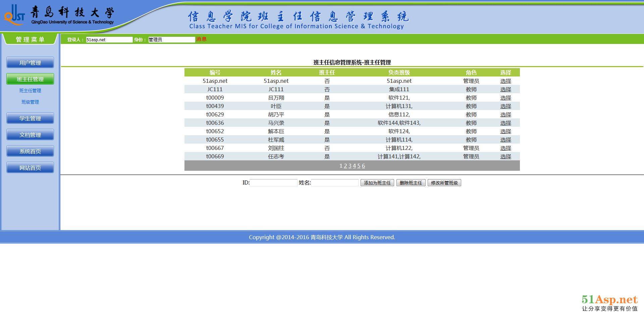Click name cell 杜军威
Viewport: 644px width, 317px height.
(276, 140)
